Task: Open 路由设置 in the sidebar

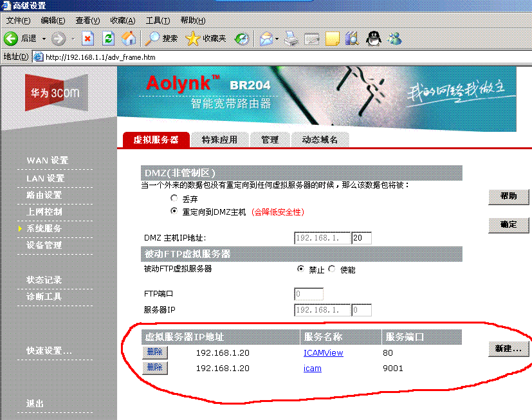Action: pos(44,195)
